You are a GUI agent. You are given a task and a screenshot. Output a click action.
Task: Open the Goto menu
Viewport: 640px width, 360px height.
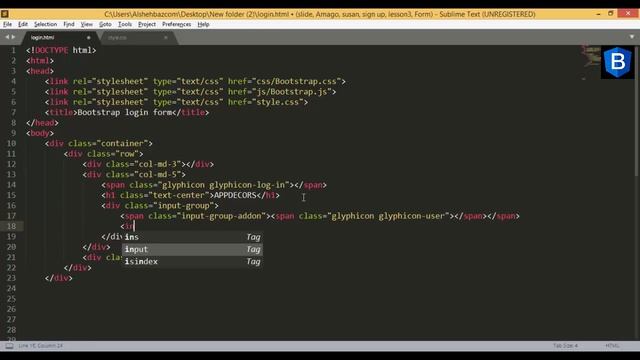pos(105,24)
